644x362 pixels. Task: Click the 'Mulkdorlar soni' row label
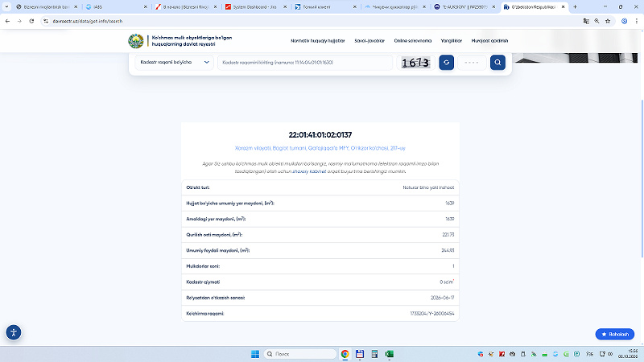tap(203, 266)
